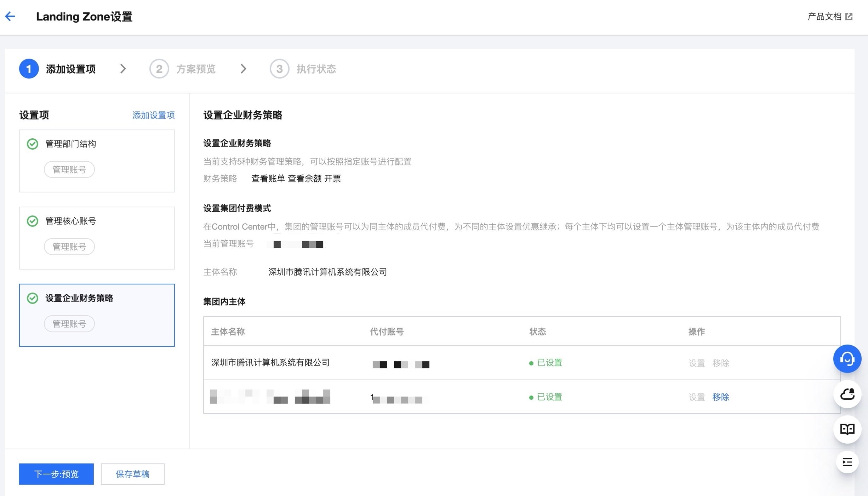Image resolution: width=868 pixels, height=496 pixels.
Task: Click the 添加设置项 link
Action: point(153,115)
